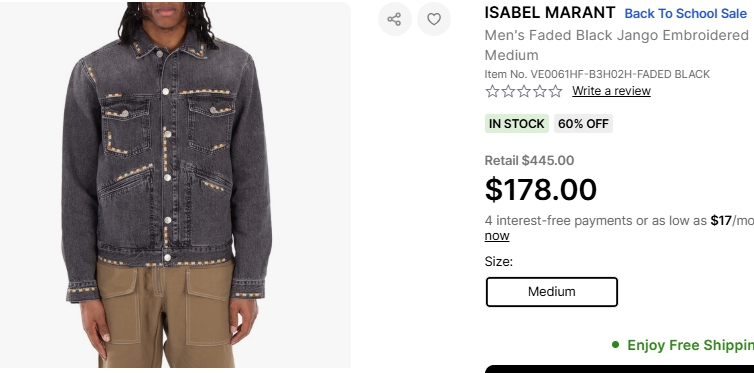Image resolution: width=754 pixels, height=373 pixels.
Task: Give a four-star rating
Action: tap(540, 91)
